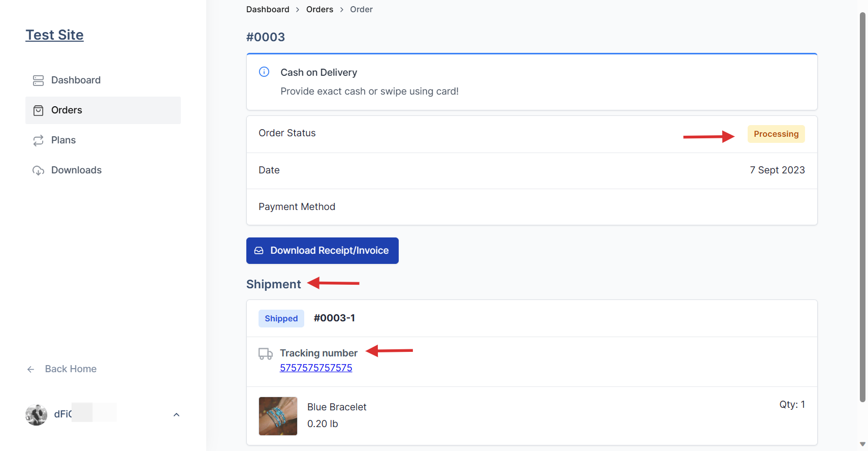Viewport: 868px width, 451px height.
Task: Open the Plans menu item
Action: coord(63,140)
